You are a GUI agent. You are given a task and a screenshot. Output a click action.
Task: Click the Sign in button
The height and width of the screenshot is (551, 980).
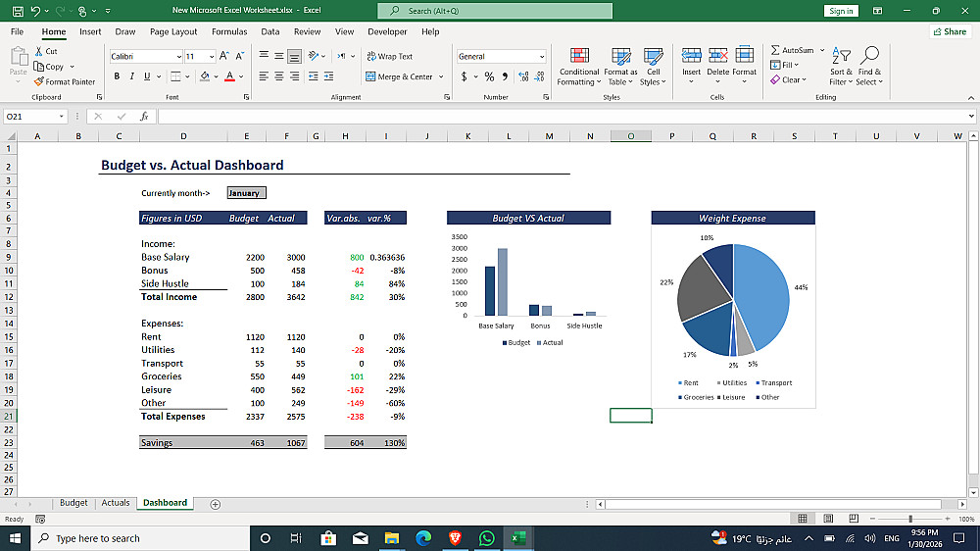(841, 11)
